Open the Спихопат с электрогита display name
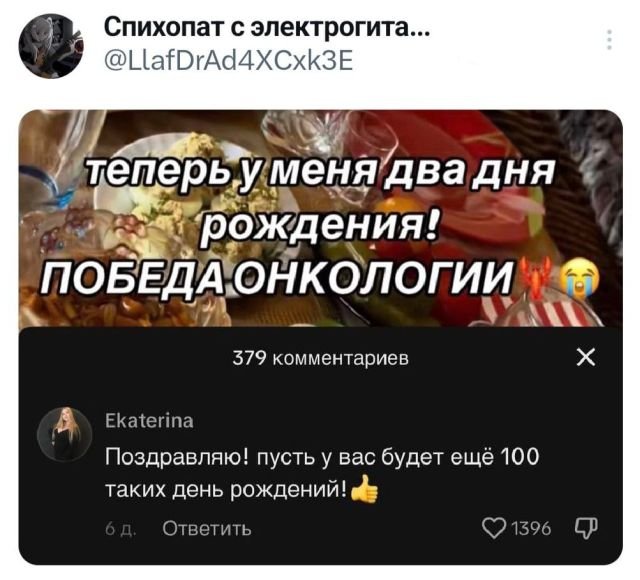 tap(267, 29)
